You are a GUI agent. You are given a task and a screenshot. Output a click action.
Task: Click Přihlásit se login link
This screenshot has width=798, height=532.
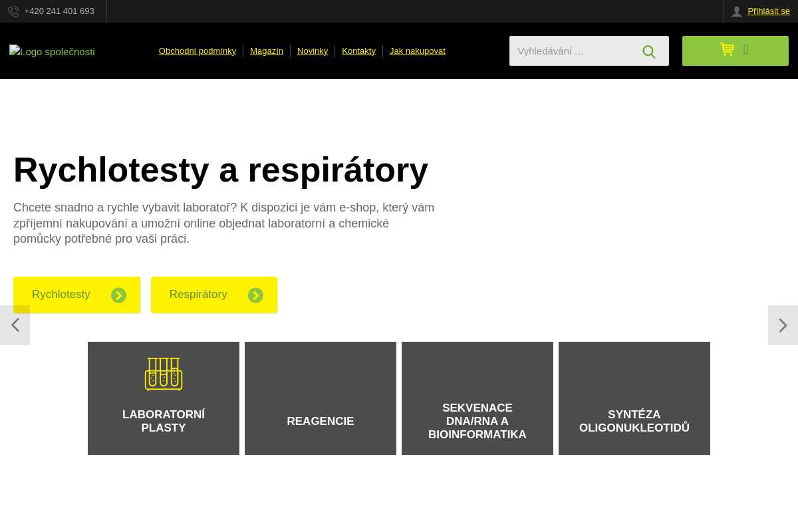769,11
